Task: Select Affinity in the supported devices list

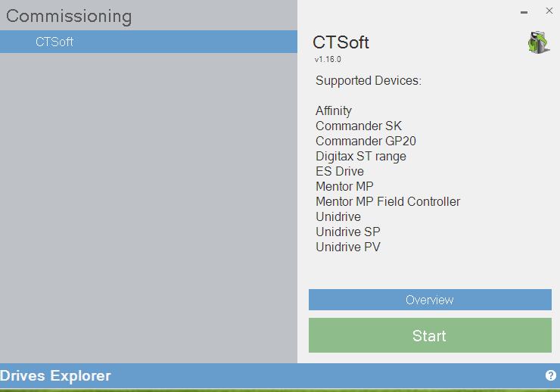Action: click(334, 110)
